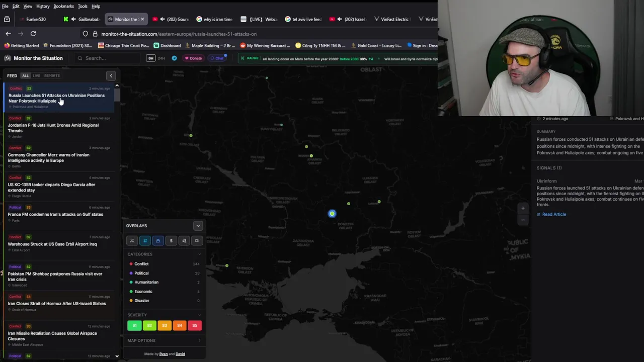This screenshot has width=644, height=362.
Task: Zoom out the map with minus button
Action: pyautogui.click(x=523, y=220)
